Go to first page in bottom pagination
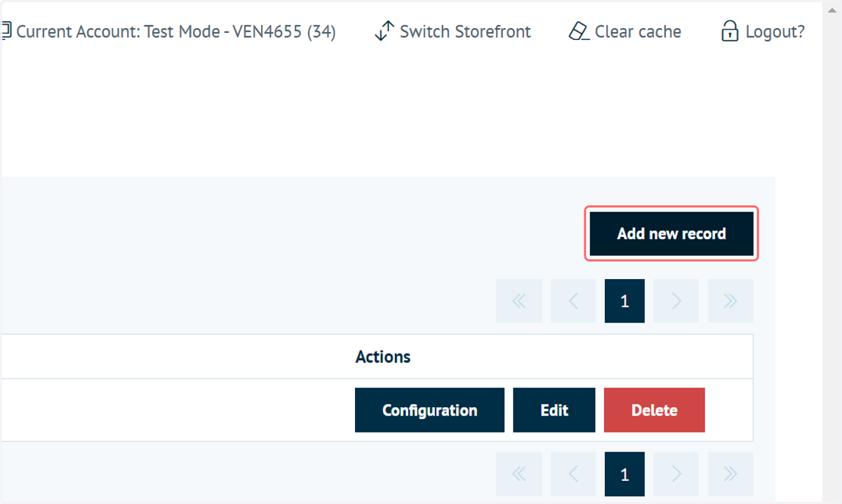 [519, 475]
